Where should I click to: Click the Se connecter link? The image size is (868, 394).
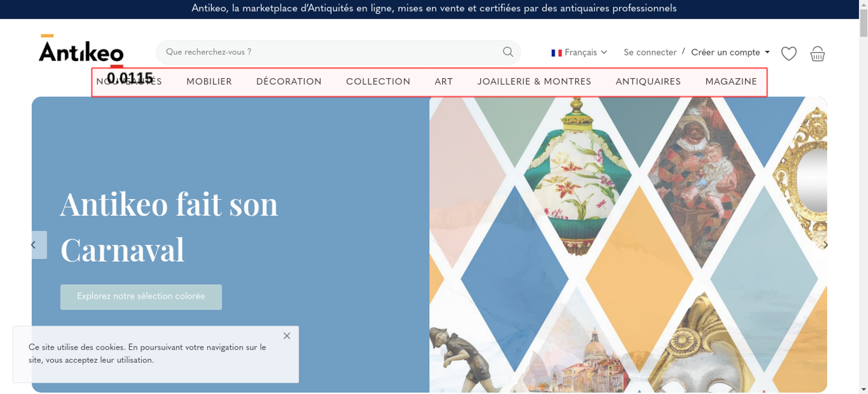tap(650, 53)
